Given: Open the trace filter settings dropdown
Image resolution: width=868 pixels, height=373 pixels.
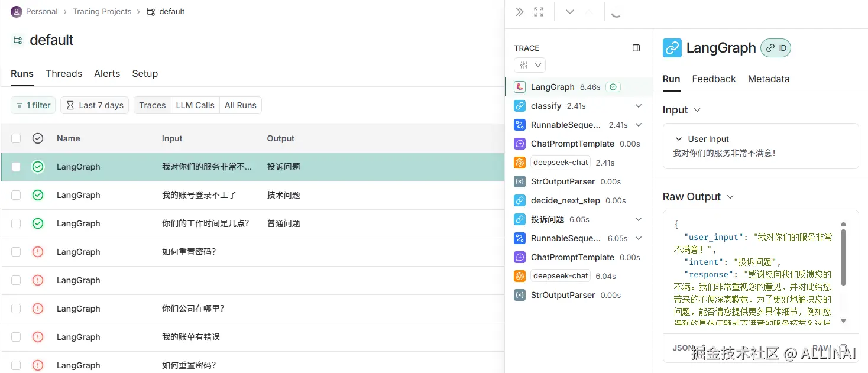Looking at the screenshot, I should tap(530, 65).
